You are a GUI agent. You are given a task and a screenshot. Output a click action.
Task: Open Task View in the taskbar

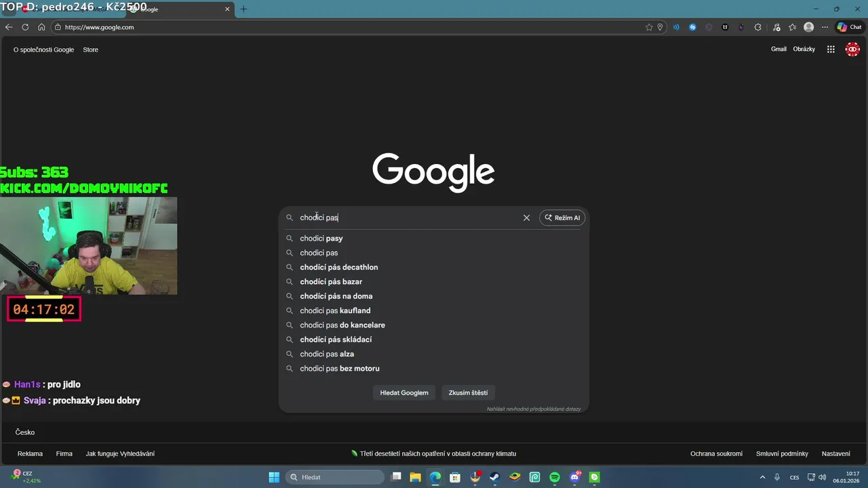(397, 477)
